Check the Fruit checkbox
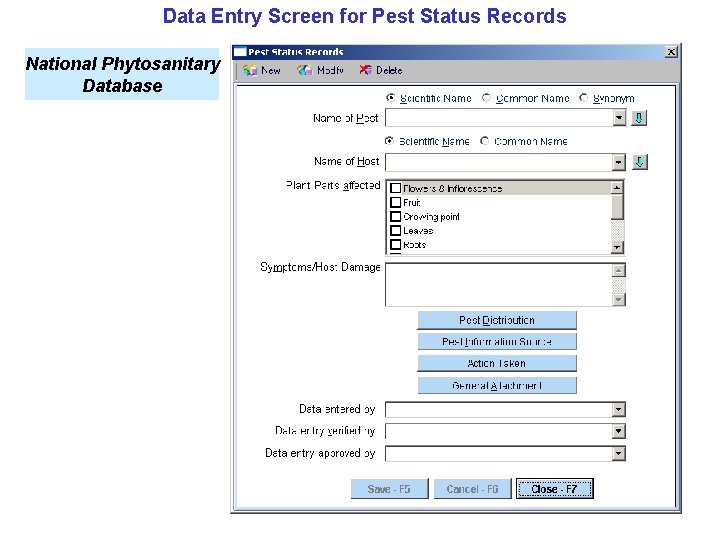The width and height of the screenshot is (720, 540). click(395, 202)
